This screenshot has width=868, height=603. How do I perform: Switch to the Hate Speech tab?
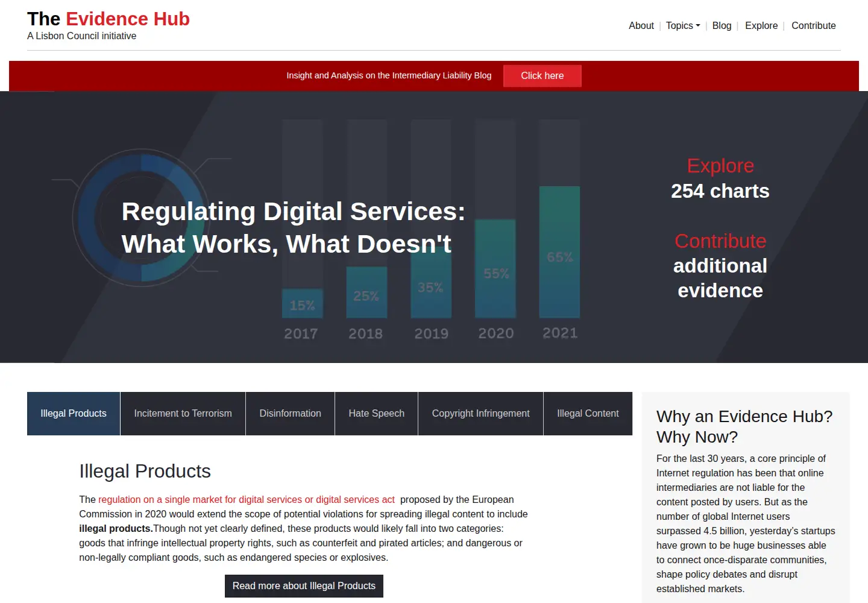tap(376, 414)
